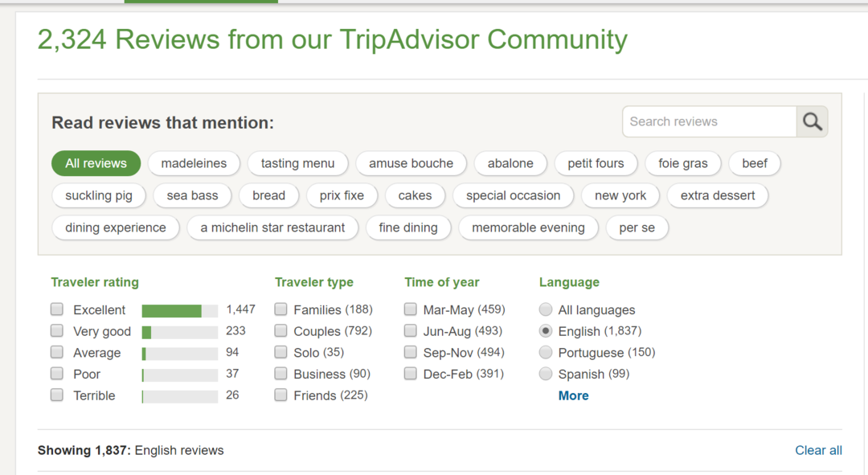868x475 pixels.
Task: Filter reviews mentioning tasting menu
Action: [x=298, y=163]
